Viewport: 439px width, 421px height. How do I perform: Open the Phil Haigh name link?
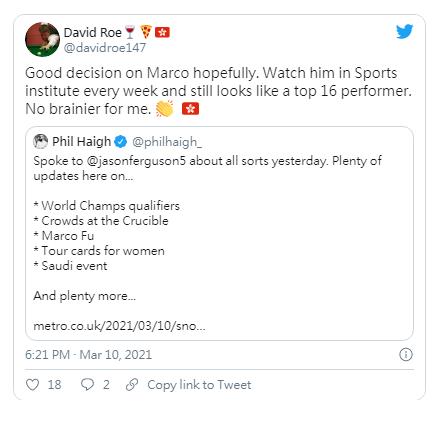(x=81, y=142)
